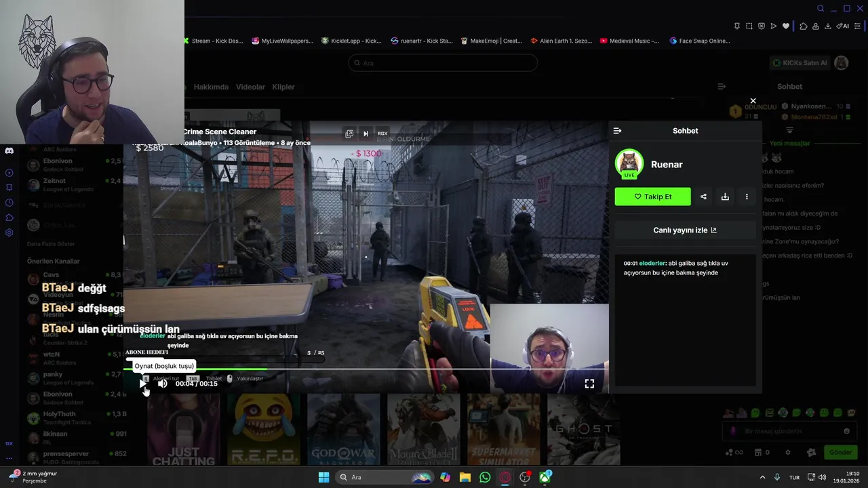Image resolution: width=868 pixels, height=488 pixels.
Task: Open Supermarket Simulator category thumbnail
Action: coord(504,430)
